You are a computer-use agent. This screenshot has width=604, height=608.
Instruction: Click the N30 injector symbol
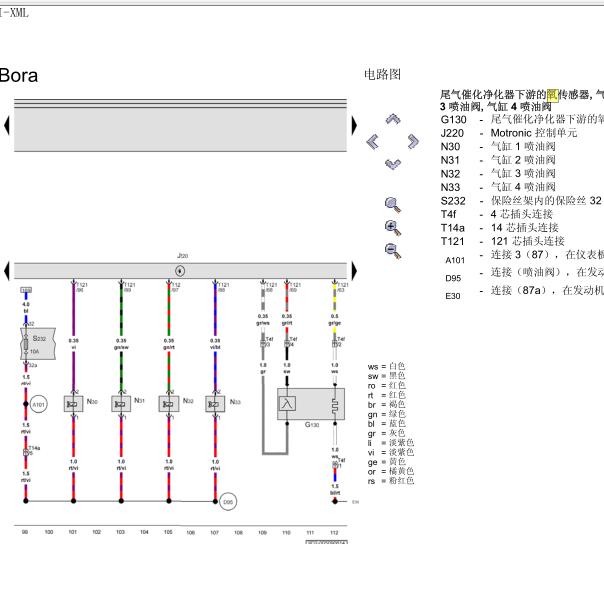(73, 404)
